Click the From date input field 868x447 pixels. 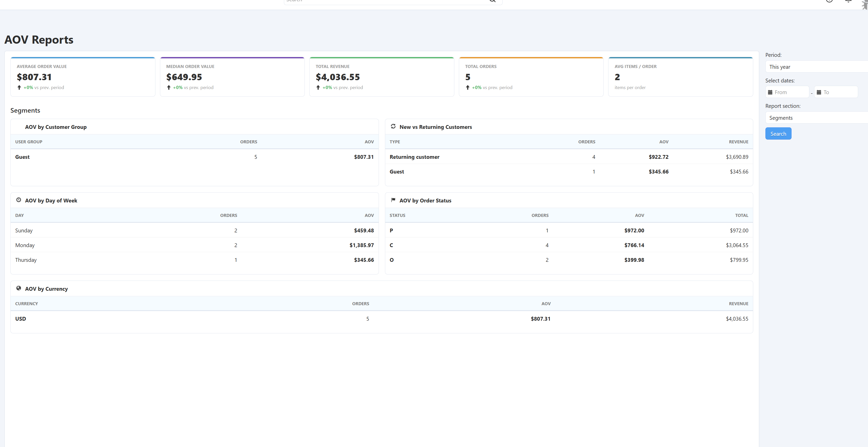click(790, 92)
